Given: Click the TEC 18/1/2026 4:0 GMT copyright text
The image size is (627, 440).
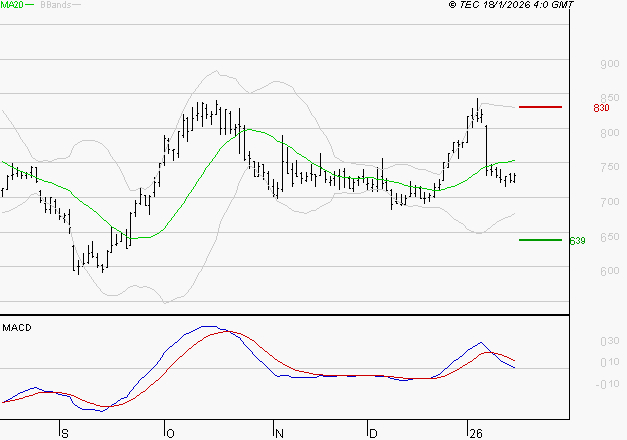Looking at the screenshot, I should 511,5.
